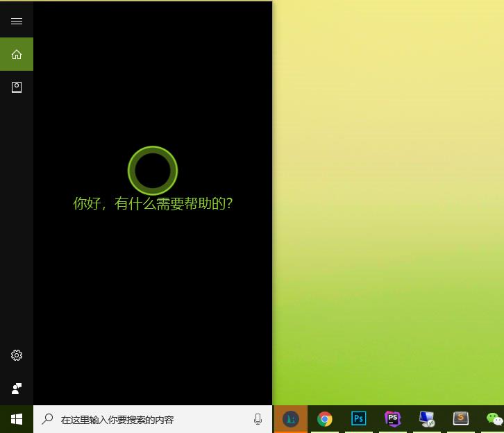
Task: Open Sublime Text from the taskbar
Action: pyautogui.click(x=460, y=418)
